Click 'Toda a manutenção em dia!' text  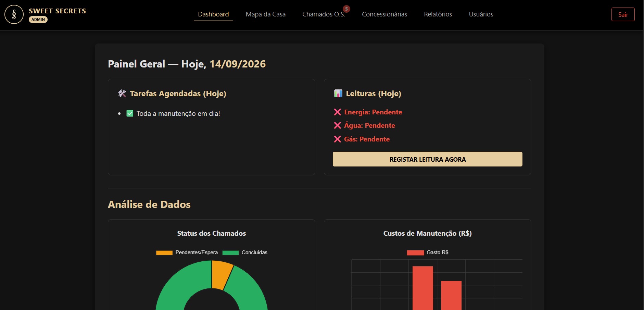pyautogui.click(x=178, y=113)
